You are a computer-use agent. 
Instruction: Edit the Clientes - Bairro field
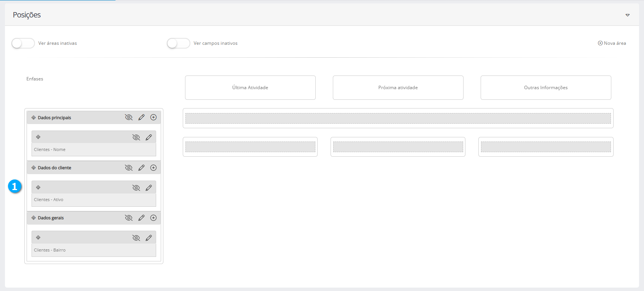pos(149,238)
